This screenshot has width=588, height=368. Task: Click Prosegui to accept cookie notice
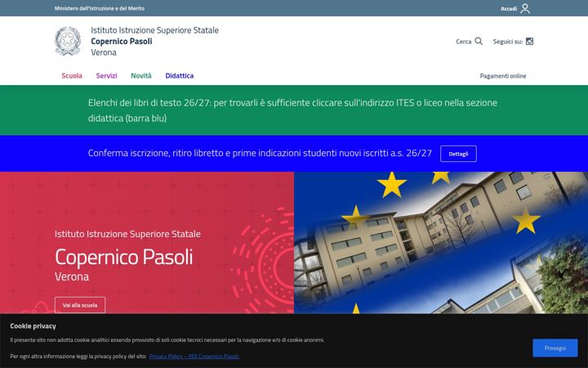pyautogui.click(x=555, y=348)
